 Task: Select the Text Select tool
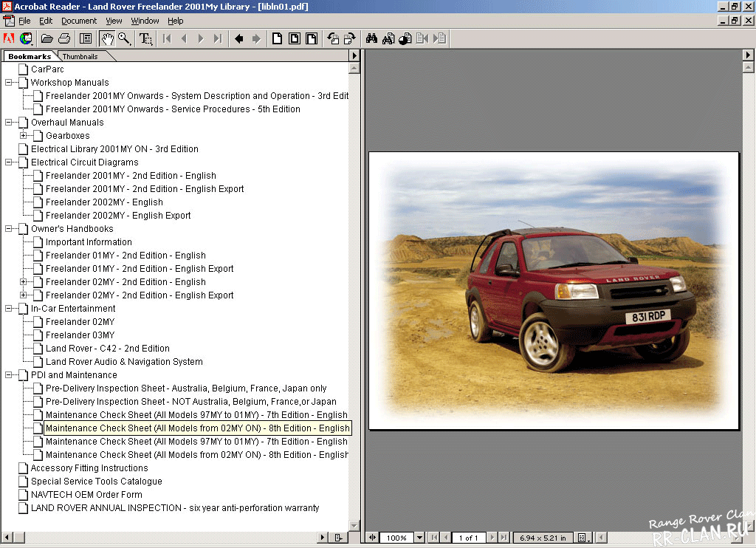tap(146, 38)
